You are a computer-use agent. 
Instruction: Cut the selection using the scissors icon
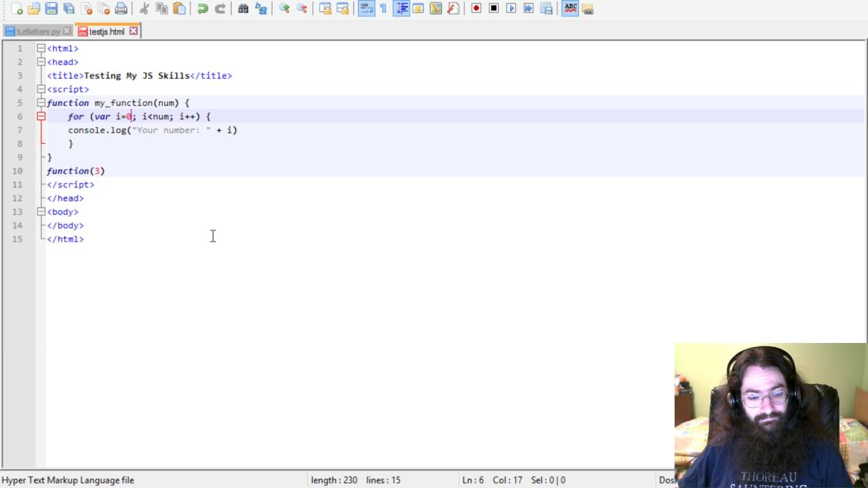pyautogui.click(x=144, y=9)
